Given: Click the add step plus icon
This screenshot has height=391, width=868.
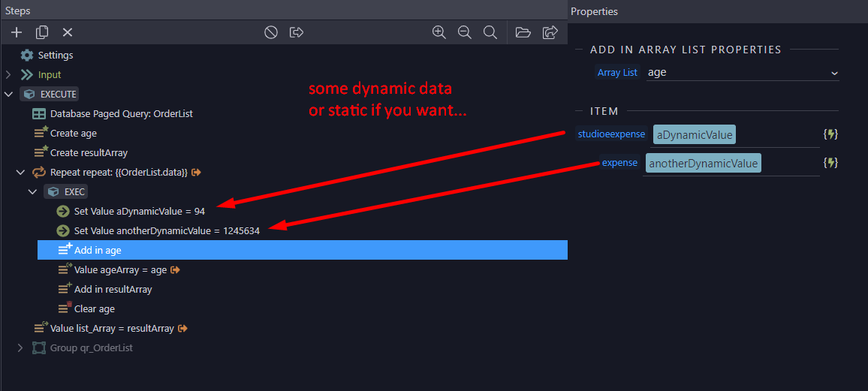Looking at the screenshot, I should click(17, 32).
